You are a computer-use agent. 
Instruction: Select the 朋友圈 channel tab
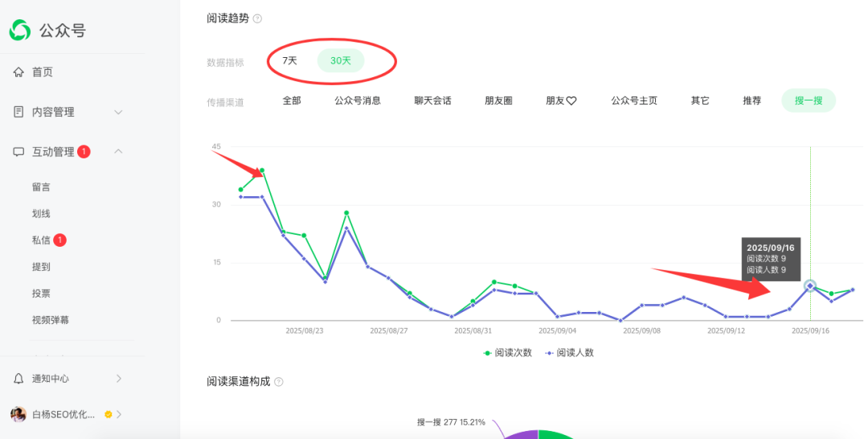click(x=498, y=101)
